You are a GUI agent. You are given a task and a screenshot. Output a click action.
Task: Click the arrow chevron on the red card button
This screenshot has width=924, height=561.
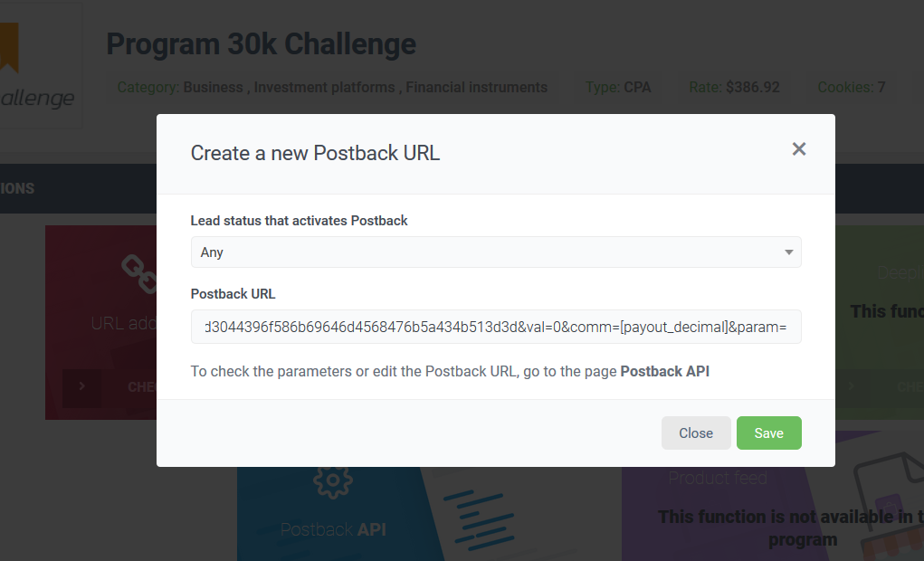point(82,386)
